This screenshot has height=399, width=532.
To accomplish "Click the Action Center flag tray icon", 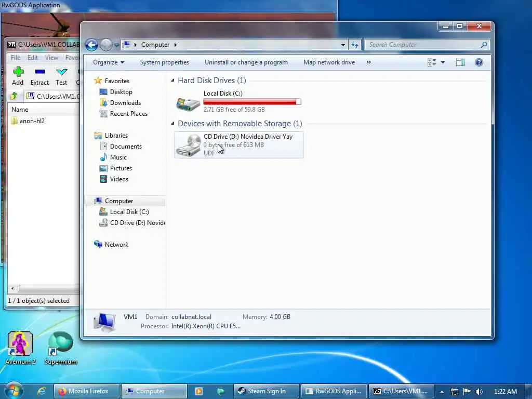I will 467,392.
